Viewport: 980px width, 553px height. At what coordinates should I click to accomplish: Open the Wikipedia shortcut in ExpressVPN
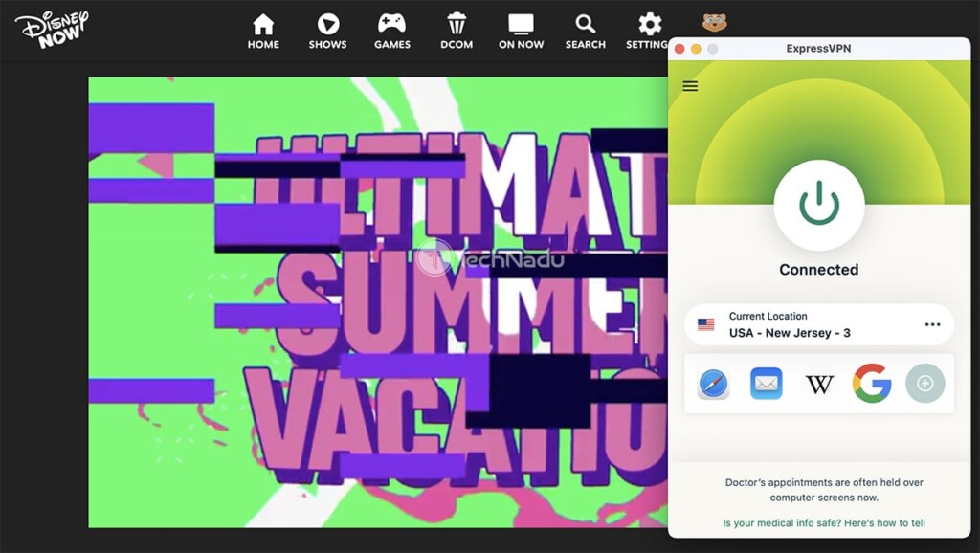[819, 385]
